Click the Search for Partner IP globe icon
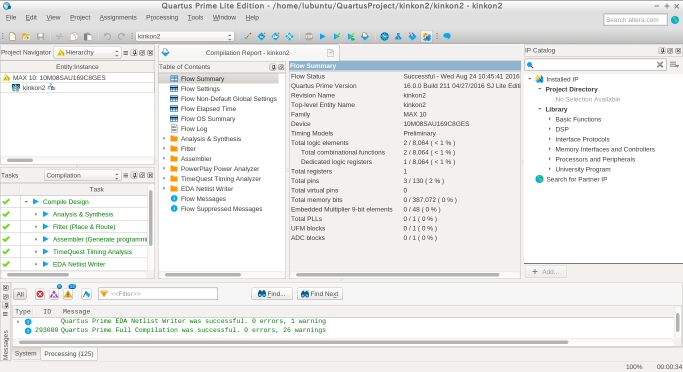Viewport: 683px width, 372px height. [539, 179]
